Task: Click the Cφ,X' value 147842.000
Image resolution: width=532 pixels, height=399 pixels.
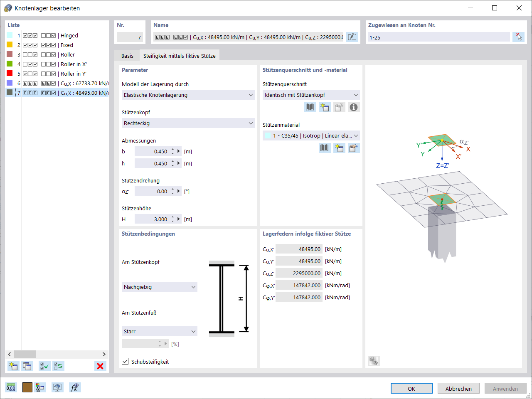Action: click(299, 285)
